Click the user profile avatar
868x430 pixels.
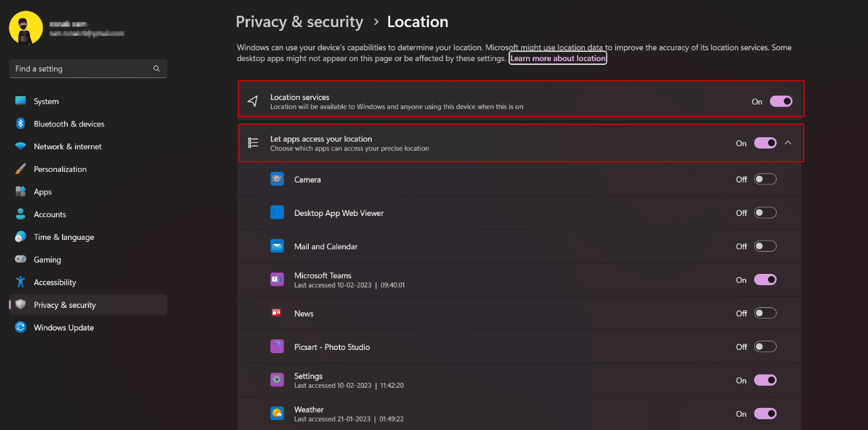26,28
